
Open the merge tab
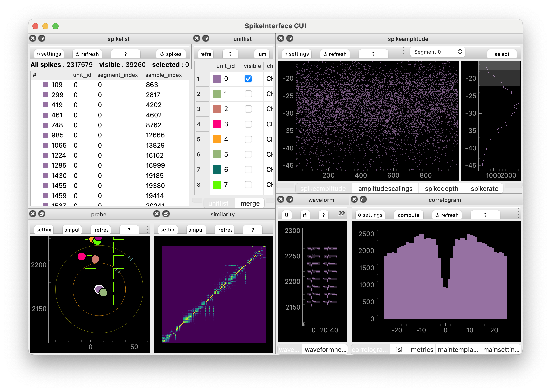pos(250,203)
